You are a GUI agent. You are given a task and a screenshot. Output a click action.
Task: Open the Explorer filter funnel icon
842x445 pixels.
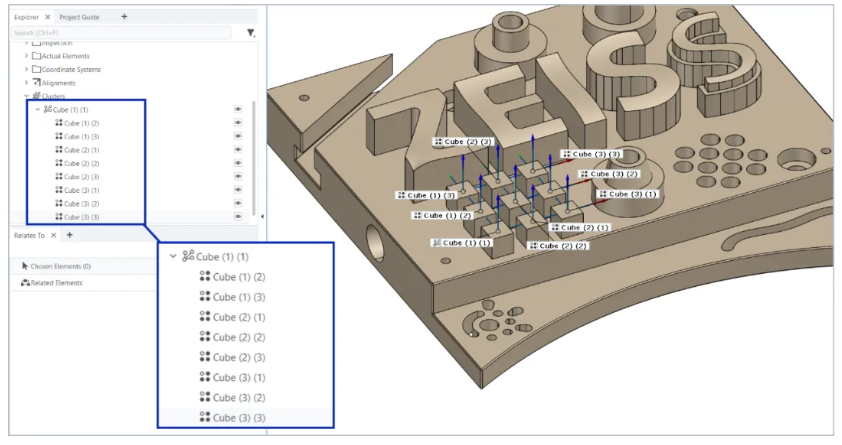(x=251, y=33)
